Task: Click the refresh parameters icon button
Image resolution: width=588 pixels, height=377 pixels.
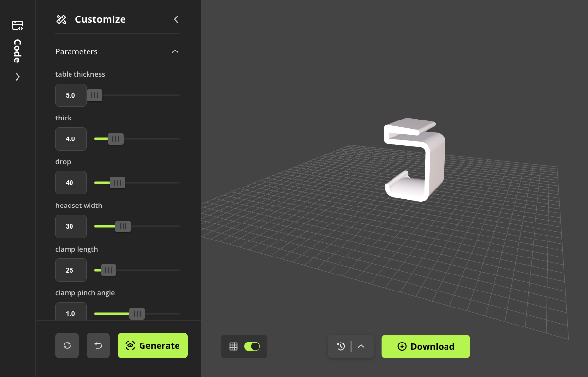Action: pos(67,345)
